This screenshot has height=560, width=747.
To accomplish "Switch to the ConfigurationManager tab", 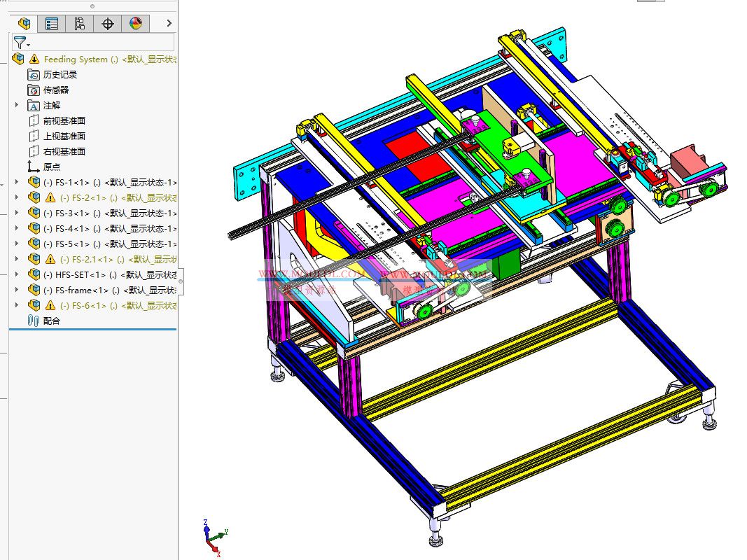I will click(x=78, y=23).
